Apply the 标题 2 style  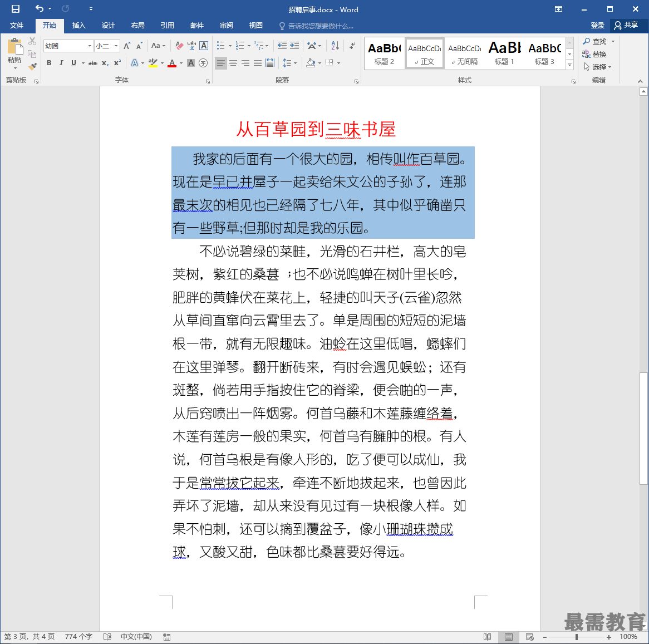[385, 54]
